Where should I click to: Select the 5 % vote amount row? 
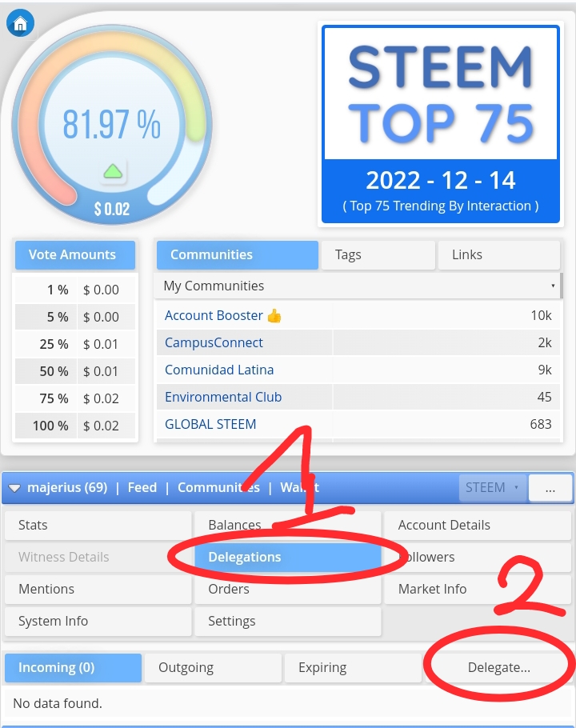coord(75,317)
